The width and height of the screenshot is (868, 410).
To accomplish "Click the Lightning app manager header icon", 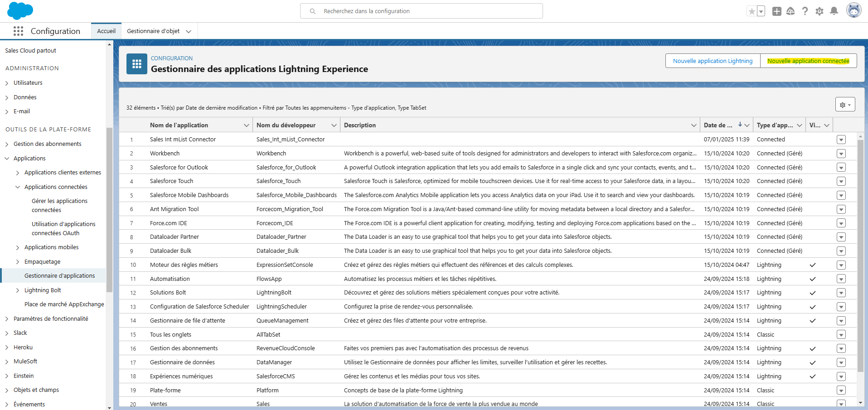I will tap(137, 64).
